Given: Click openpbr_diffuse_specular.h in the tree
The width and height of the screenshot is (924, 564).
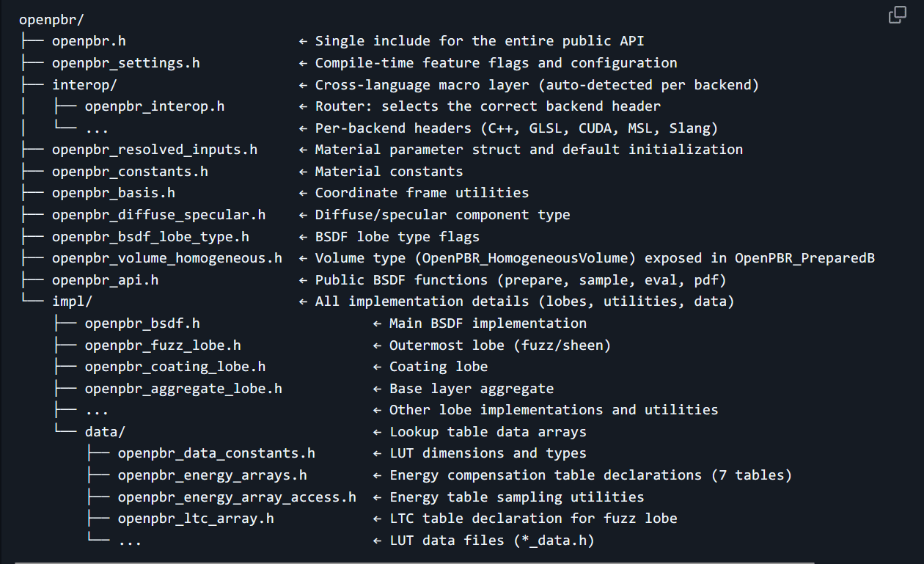Looking at the screenshot, I should 158,215.
